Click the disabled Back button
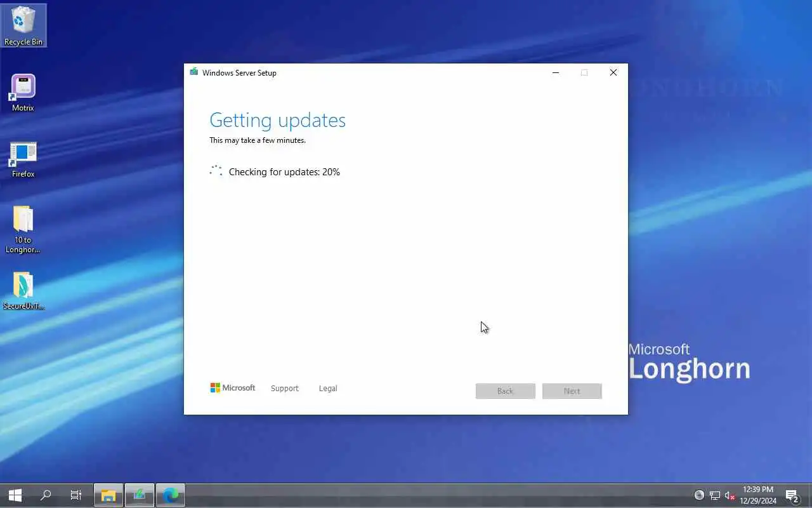 (x=506, y=391)
